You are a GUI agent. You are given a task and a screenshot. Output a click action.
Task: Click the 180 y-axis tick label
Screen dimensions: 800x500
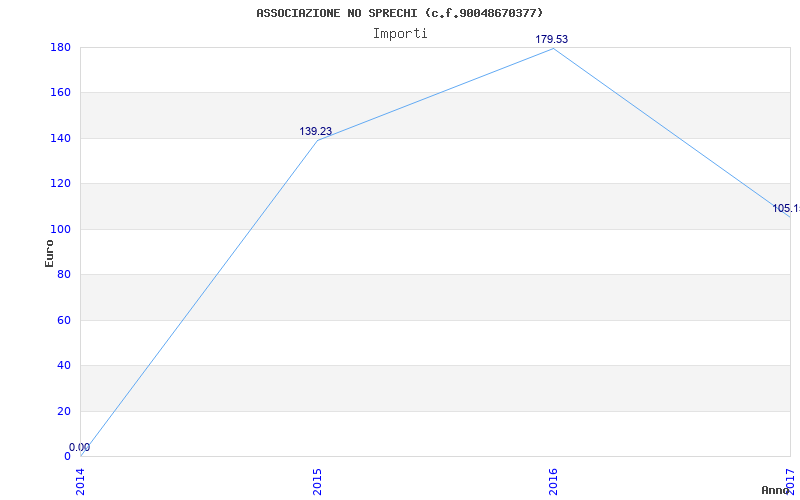(60, 47)
